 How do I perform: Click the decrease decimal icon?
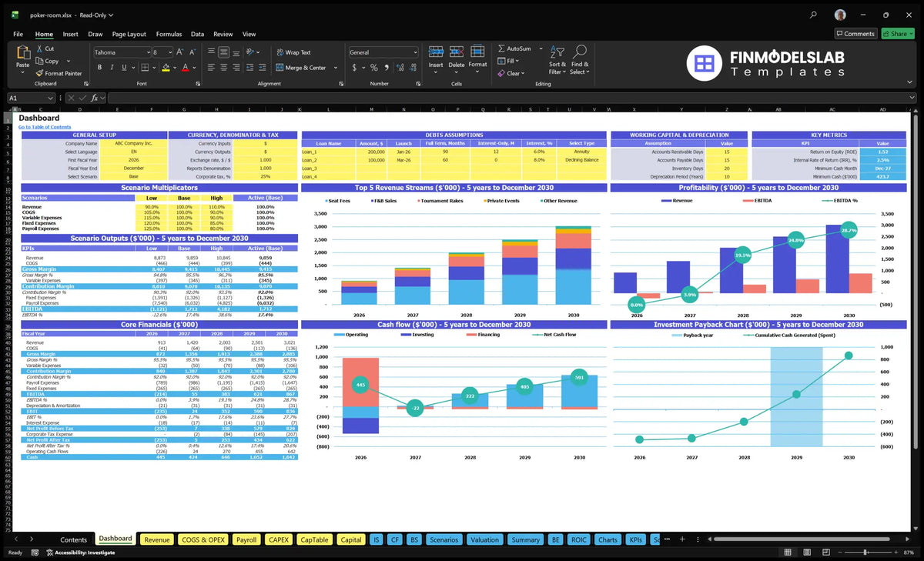412,68
